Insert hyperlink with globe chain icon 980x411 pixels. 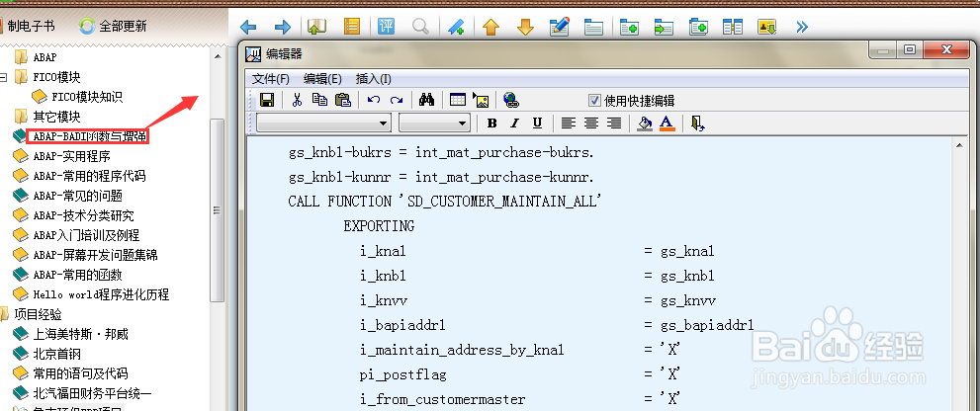point(511,100)
